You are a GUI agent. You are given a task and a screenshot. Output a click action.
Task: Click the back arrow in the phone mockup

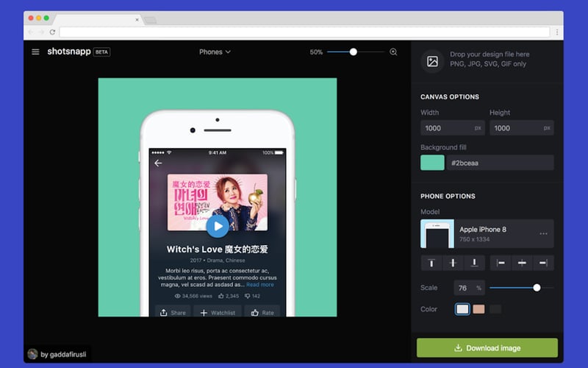tap(158, 163)
